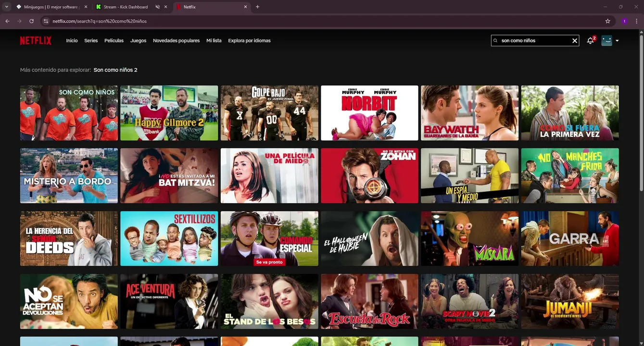Open the Juegos menu item
644x346 pixels.
(x=138, y=41)
